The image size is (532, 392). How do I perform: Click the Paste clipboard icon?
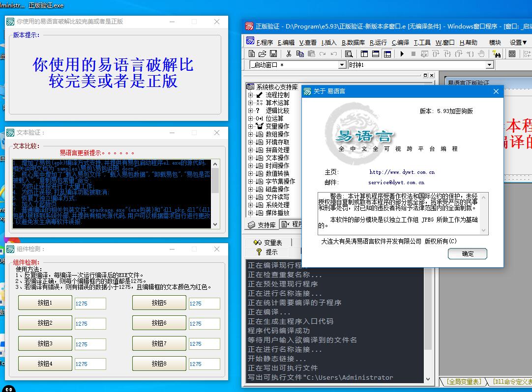coord(311,54)
